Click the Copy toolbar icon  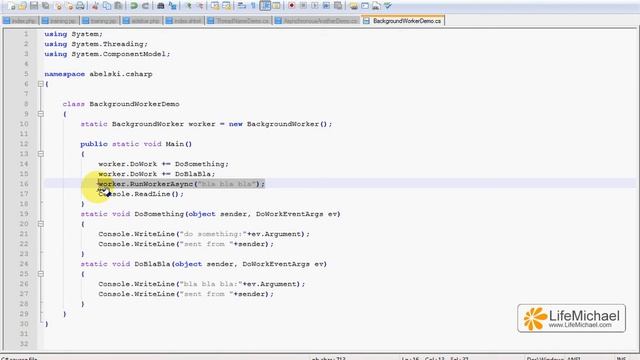click(107, 6)
